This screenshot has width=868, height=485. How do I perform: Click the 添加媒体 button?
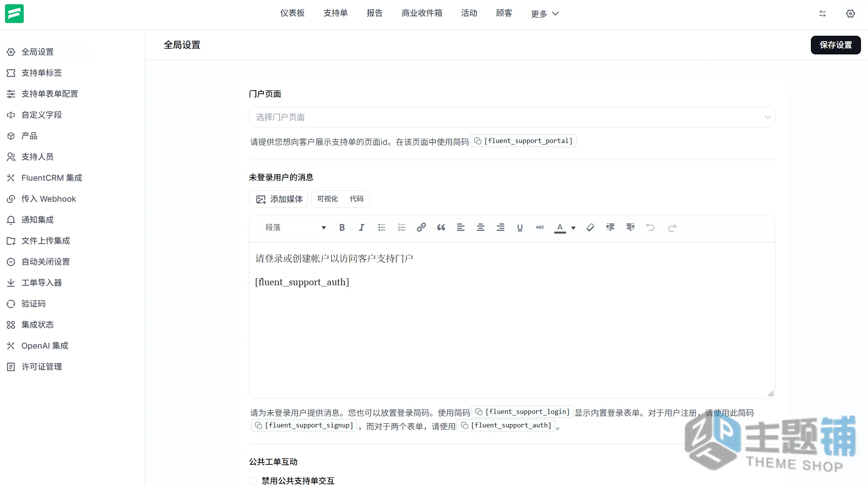(279, 199)
